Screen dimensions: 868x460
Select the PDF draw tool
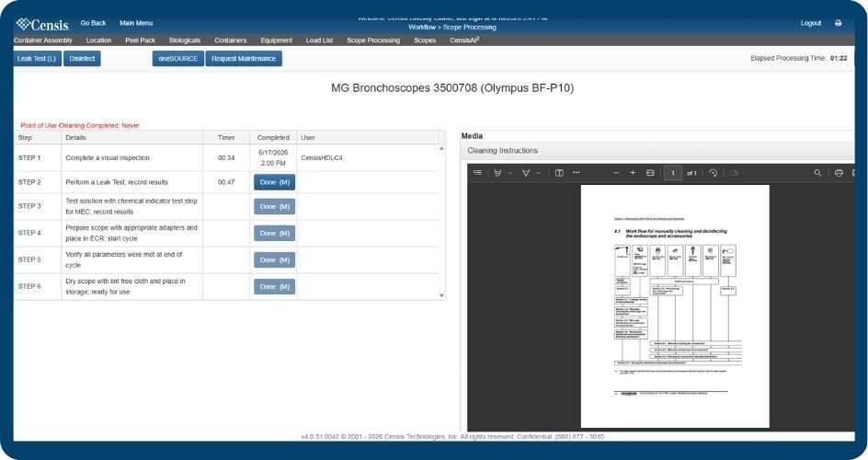point(526,173)
